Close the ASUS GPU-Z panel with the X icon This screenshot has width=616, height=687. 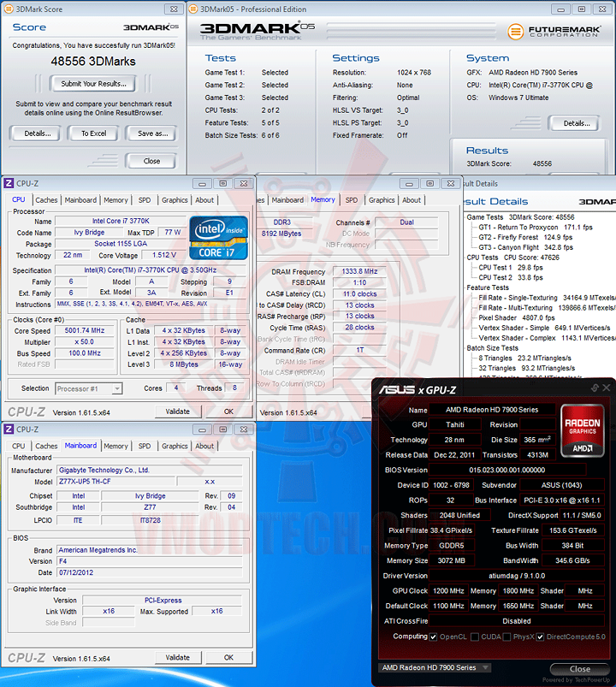(x=607, y=388)
